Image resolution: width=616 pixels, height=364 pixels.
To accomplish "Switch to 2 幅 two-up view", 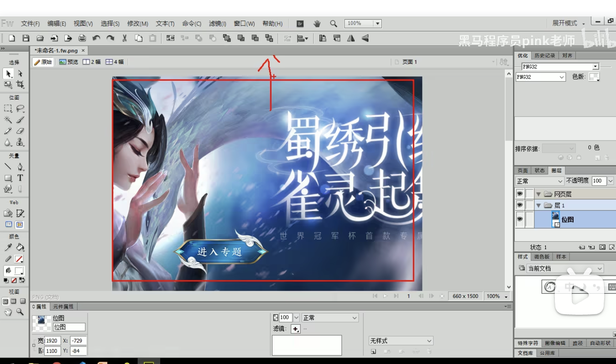I will [92, 62].
